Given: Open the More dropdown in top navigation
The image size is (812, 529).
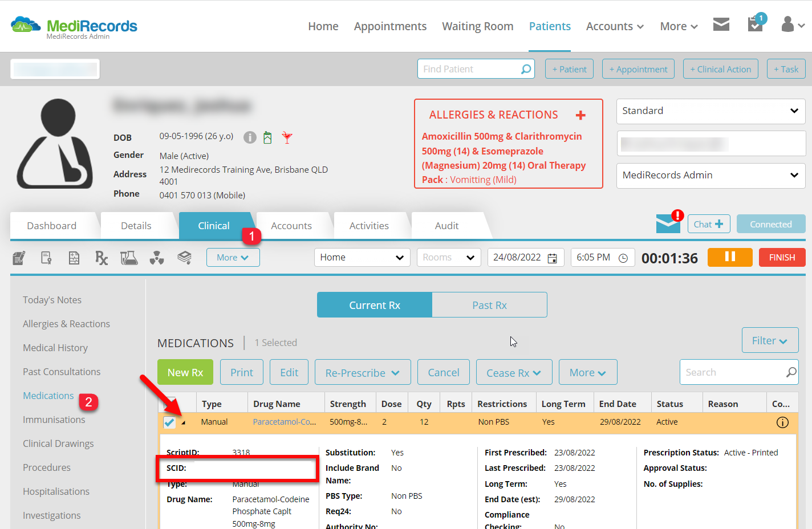Looking at the screenshot, I should (679, 26).
